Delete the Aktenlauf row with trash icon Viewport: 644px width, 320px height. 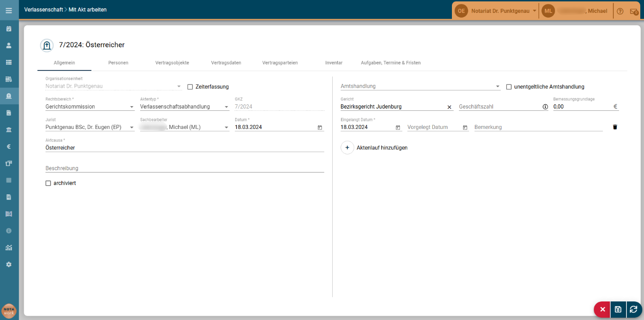point(615,127)
